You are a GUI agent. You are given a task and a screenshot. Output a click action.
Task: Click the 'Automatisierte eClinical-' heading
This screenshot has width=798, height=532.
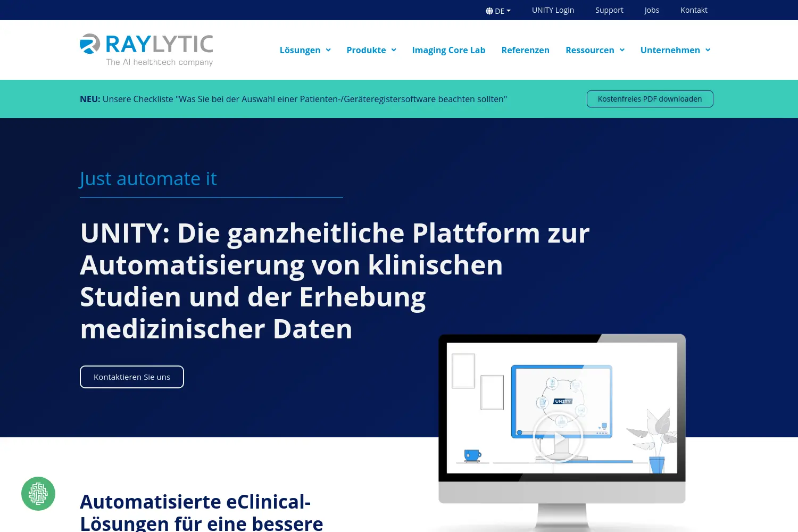tap(195, 502)
